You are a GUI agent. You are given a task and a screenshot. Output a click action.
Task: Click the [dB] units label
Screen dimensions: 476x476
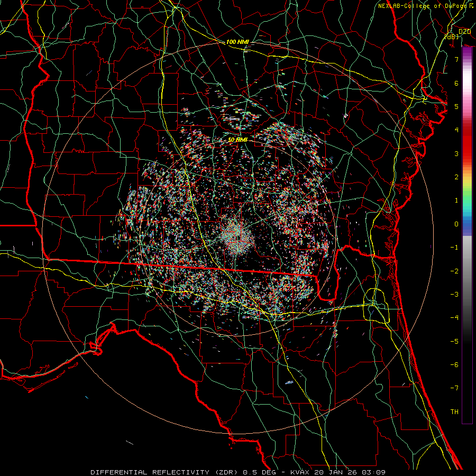pyautogui.click(x=451, y=36)
